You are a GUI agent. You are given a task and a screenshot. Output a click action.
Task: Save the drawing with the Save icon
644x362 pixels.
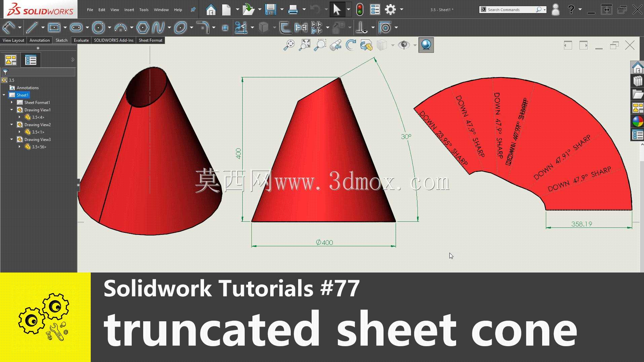point(271,10)
